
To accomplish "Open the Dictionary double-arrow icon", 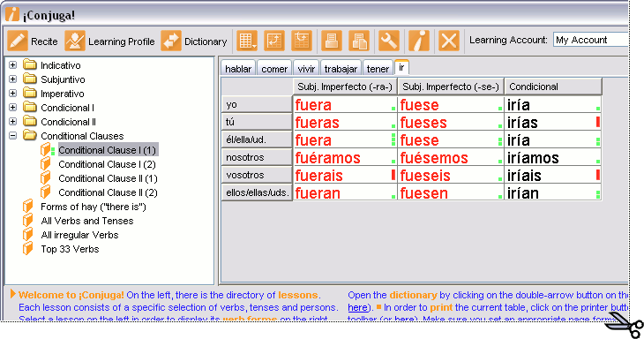I will (x=171, y=41).
